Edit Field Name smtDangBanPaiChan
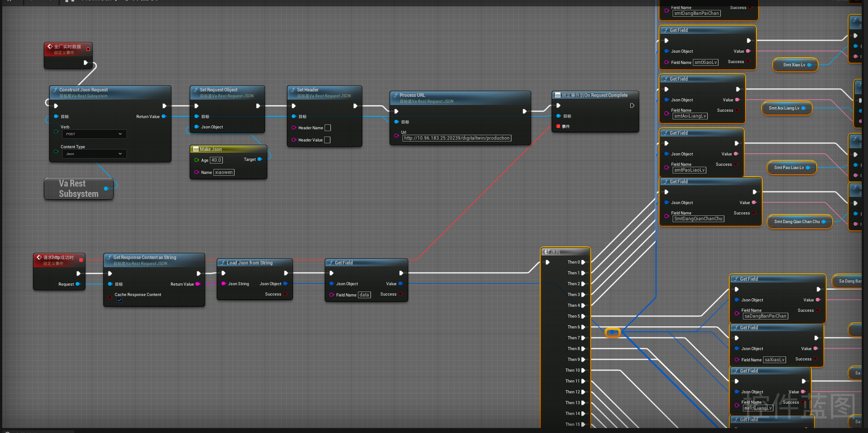This screenshot has width=868, height=433. [x=696, y=14]
